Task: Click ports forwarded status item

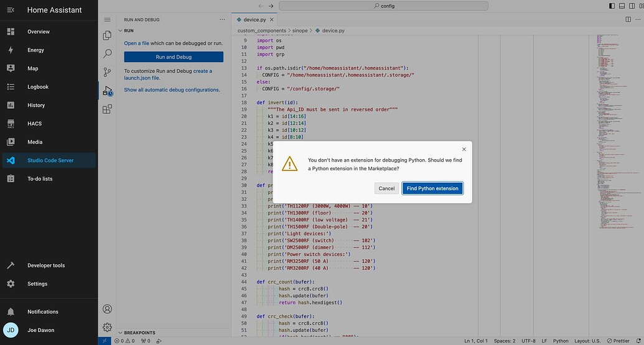Action: click(146, 341)
